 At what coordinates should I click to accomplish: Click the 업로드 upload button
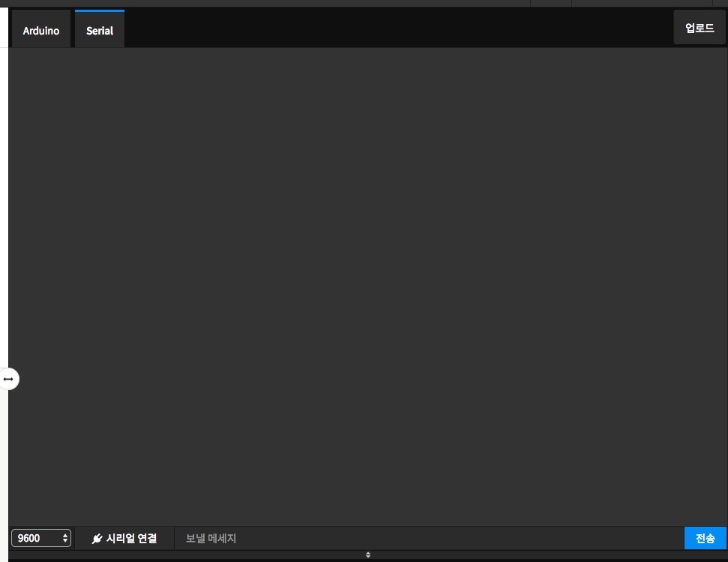click(700, 28)
